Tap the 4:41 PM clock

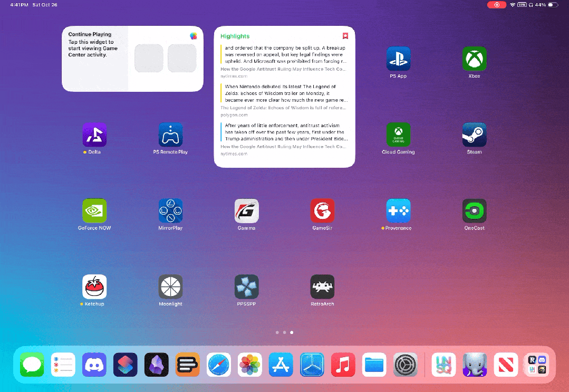point(19,5)
